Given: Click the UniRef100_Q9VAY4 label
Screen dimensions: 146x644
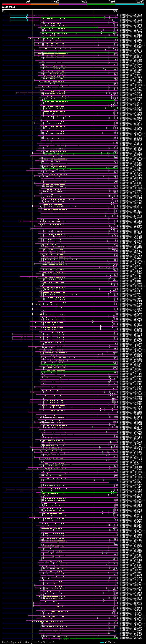Looking at the screenshot, I should [x=131, y=334].
